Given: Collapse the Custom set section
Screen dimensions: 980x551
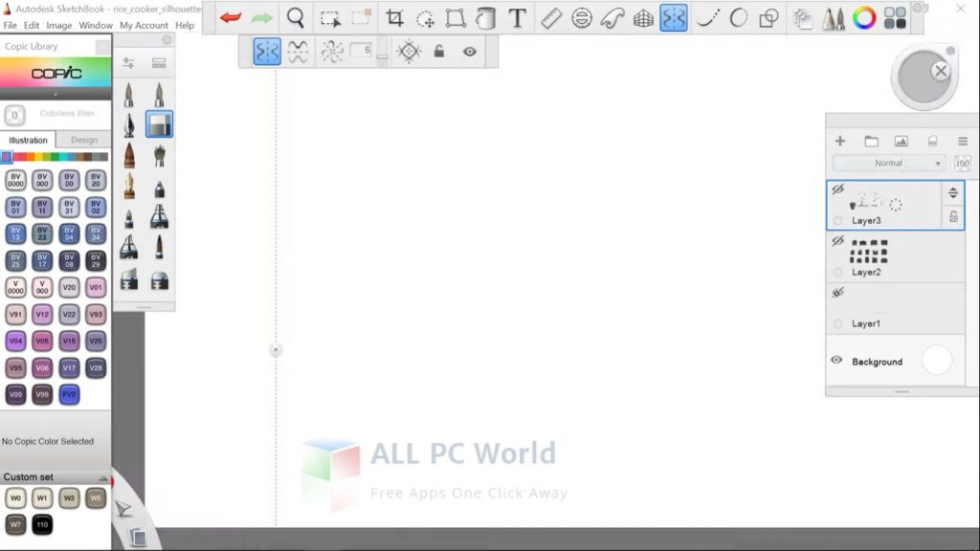Looking at the screenshot, I should pyautogui.click(x=103, y=478).
